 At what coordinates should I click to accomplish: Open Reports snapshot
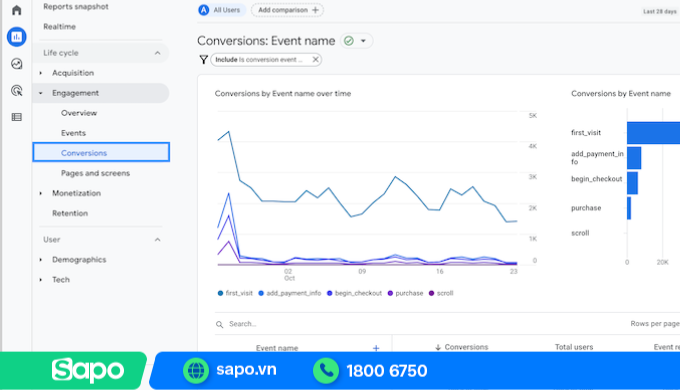pos(76,7)
